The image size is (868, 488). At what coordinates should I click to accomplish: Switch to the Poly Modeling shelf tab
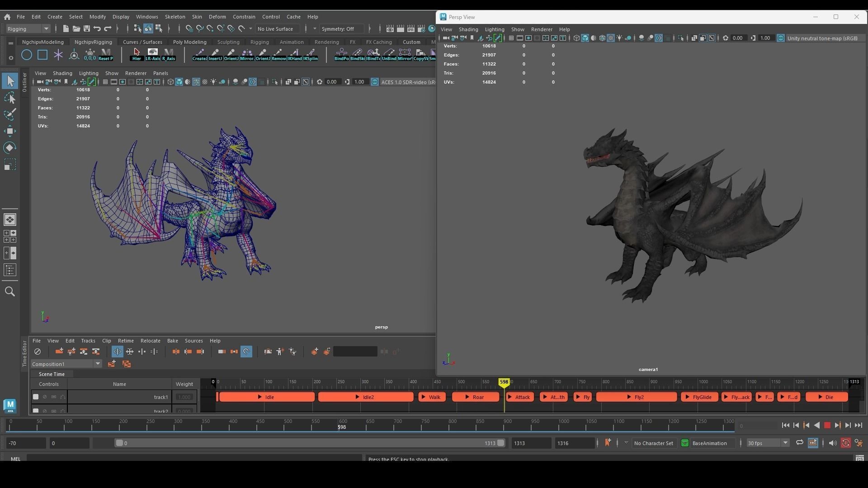pos(189,42)
